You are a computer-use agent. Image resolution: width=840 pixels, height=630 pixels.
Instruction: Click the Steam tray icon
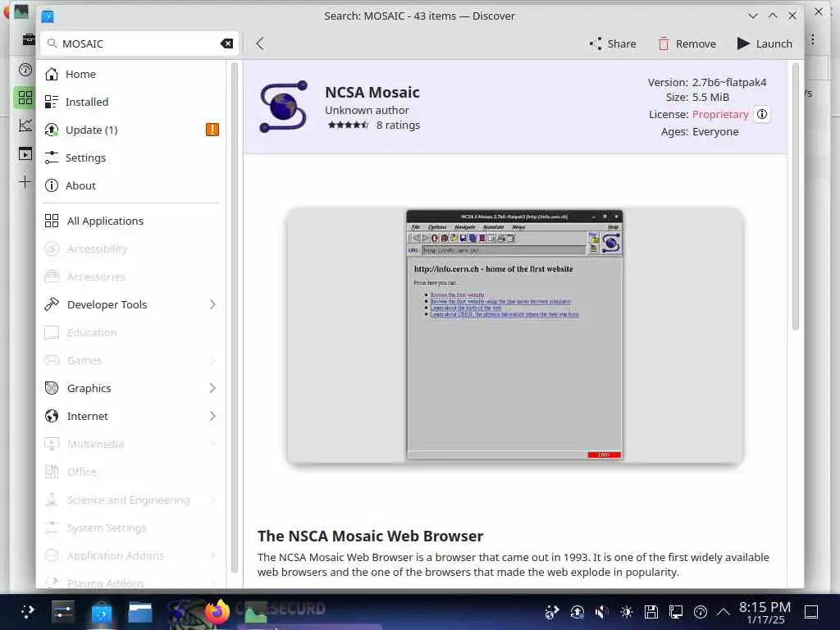pos(552,612)
